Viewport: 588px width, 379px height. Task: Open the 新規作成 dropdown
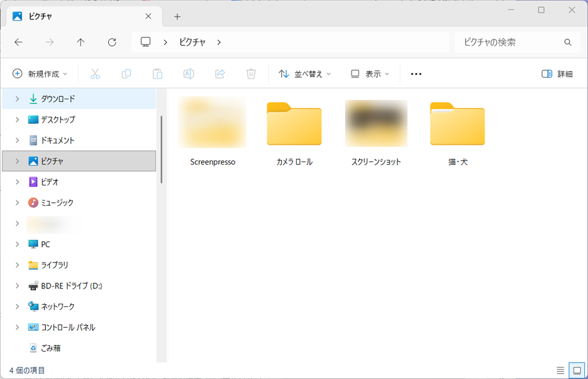(39, 73)
